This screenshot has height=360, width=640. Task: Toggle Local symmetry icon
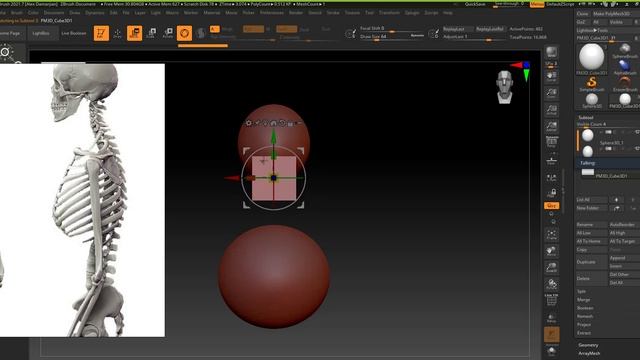(551, 178)
